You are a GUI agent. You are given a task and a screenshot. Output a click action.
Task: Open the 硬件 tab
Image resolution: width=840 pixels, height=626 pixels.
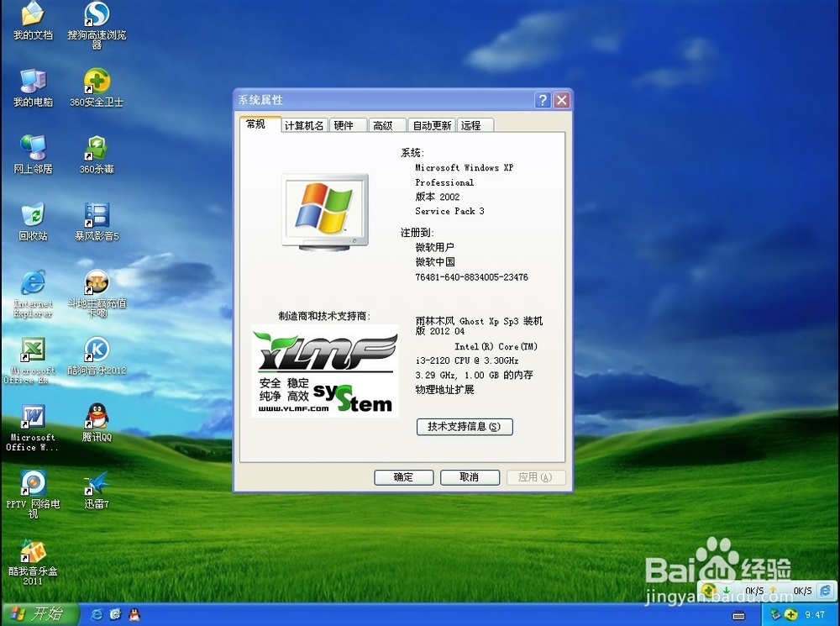[348, 125]
